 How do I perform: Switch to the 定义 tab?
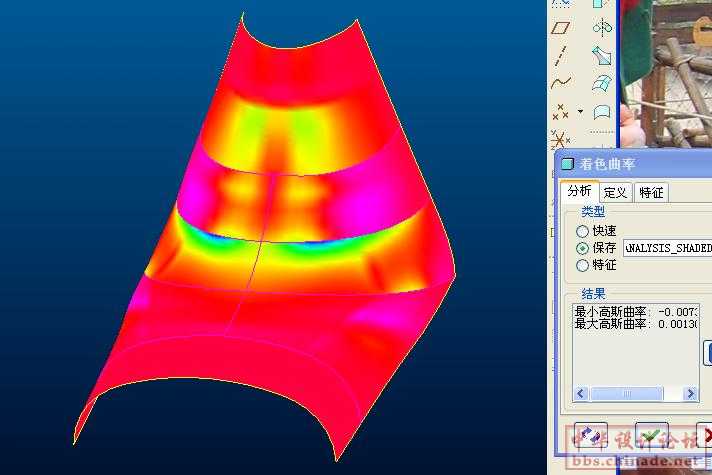pyautogui.click(x=615, y=193)
